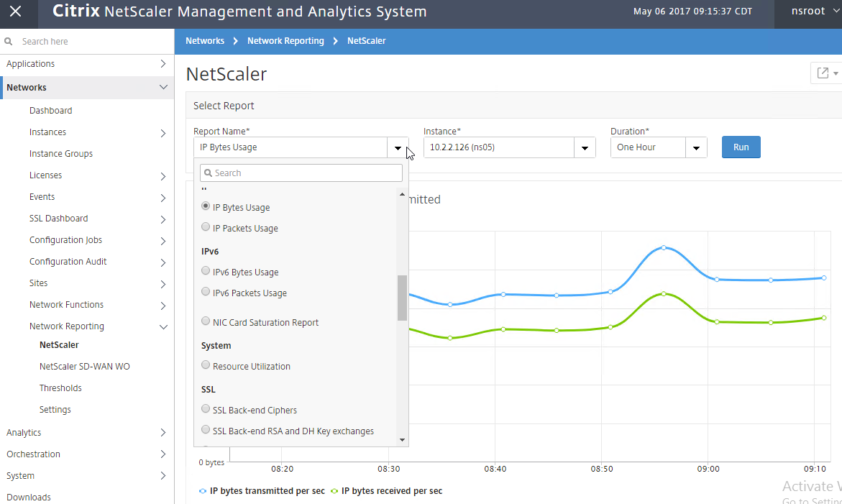This screenshot has width=842, height=504.
Task: Select the IP Packets Usage report
Action: pyautogui.click(x=206, y=227)
